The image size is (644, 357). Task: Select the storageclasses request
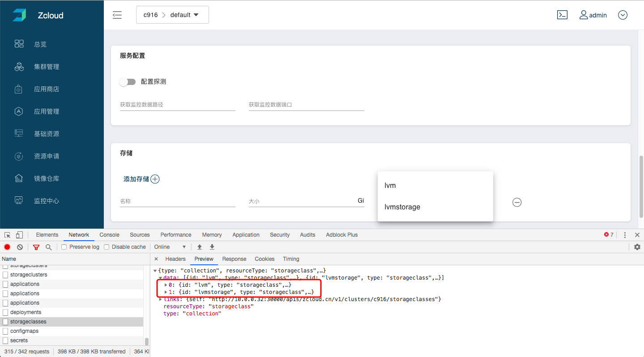[72, 322]
